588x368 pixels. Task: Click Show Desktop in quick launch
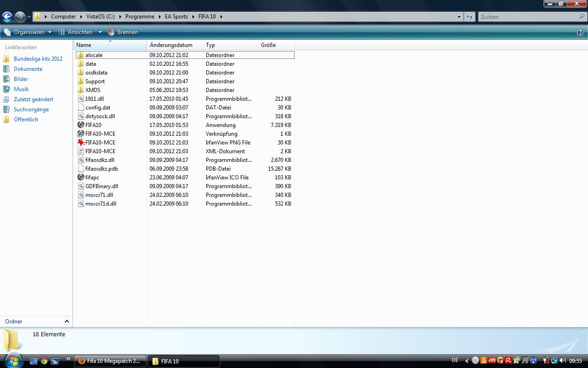[x=33, y=361]
